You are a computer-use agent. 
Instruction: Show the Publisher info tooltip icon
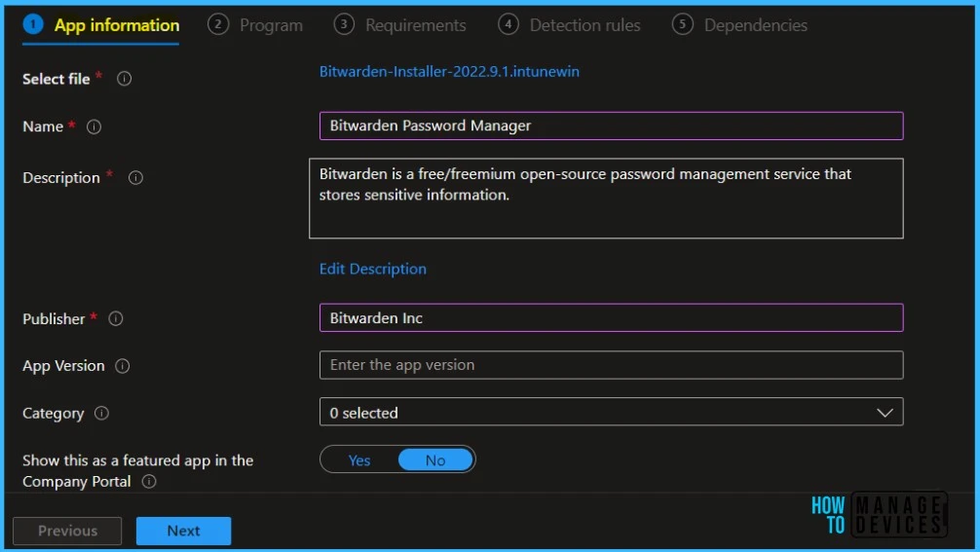pos(116,318)
